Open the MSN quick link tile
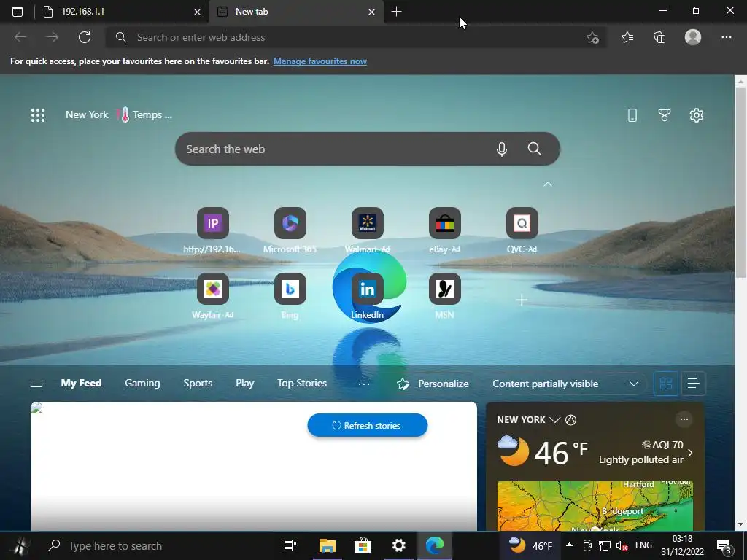The image size is (747, 560). [x=444, y=296]
